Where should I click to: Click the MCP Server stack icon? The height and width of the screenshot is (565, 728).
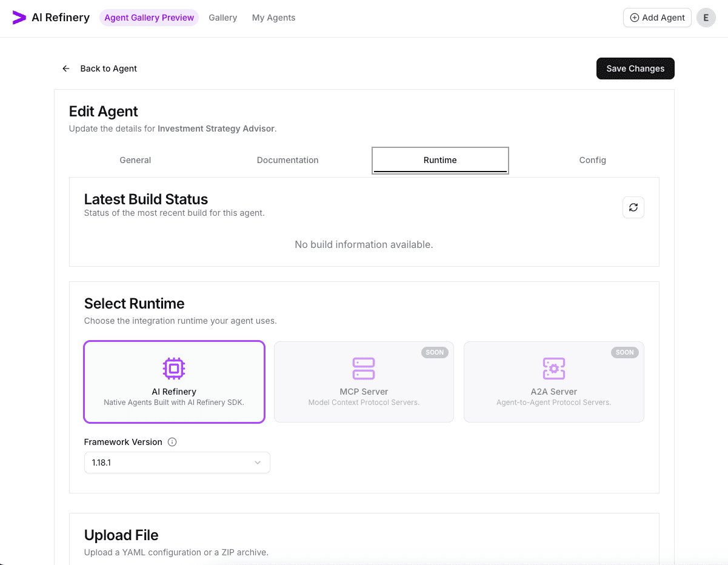click(364, 368)
